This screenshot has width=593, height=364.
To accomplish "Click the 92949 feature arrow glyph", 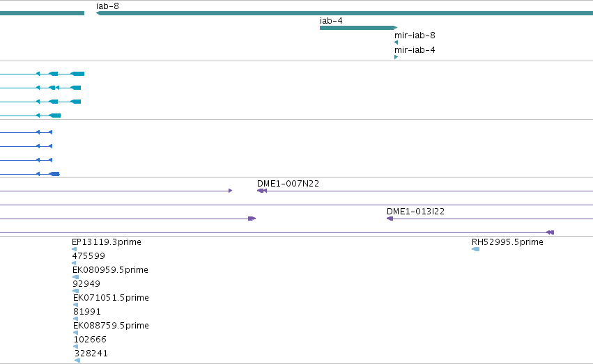I will click(76, 291).
